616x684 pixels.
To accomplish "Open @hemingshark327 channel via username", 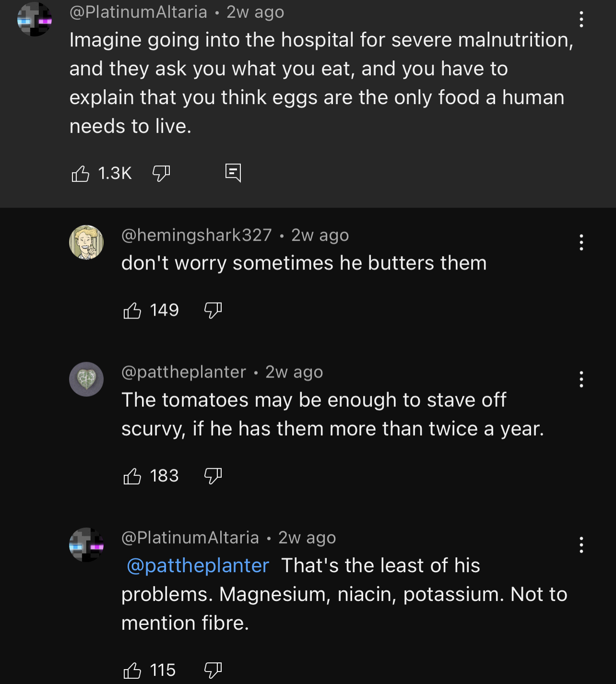I will coord(197,235).
